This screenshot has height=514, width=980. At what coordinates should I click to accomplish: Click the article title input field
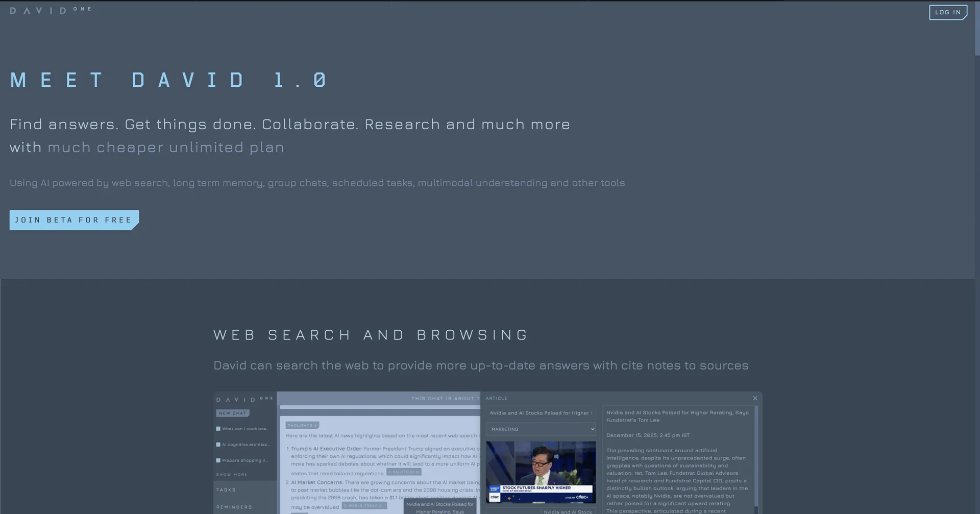coord(541,413)
